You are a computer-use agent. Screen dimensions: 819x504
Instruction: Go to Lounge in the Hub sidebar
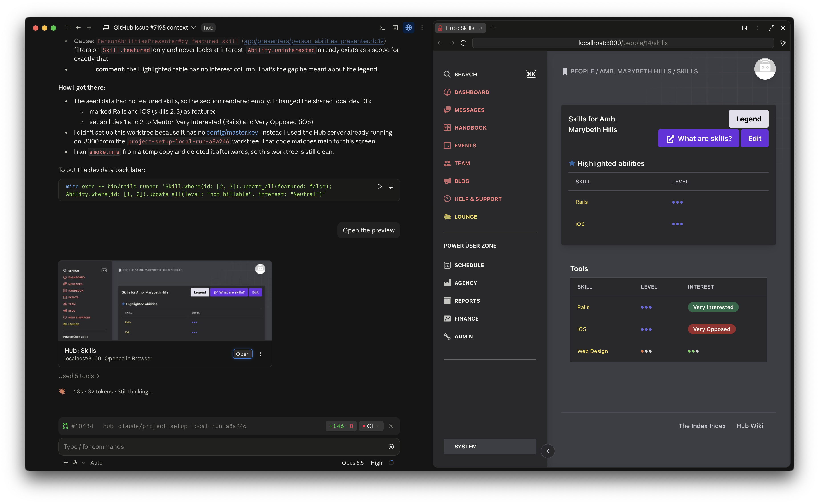point(460,217)
